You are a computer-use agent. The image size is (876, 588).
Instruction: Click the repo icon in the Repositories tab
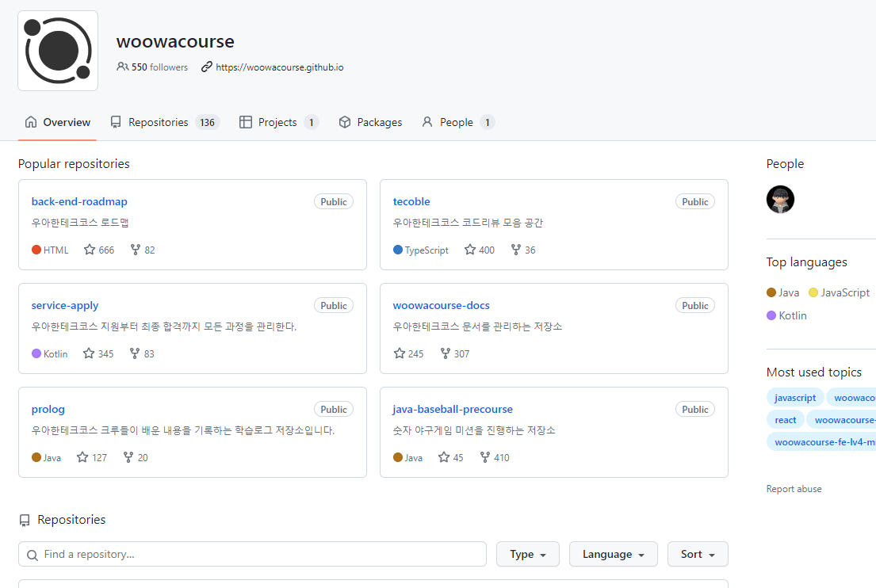116,122
